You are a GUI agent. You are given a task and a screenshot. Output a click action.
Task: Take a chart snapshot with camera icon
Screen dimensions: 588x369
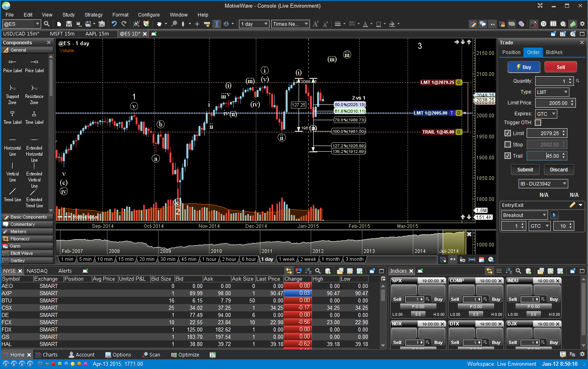[102, 24]
